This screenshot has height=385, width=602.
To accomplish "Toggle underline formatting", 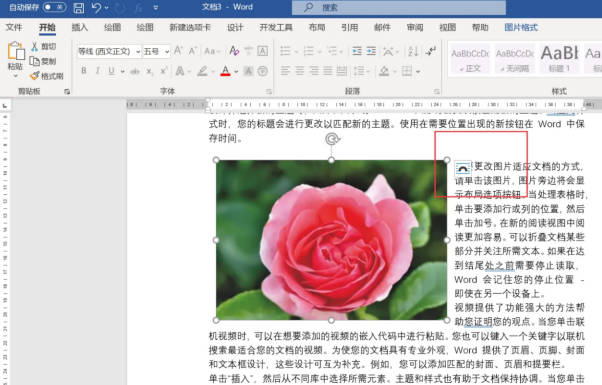I will pyautogui.click(x=111, y=71).
